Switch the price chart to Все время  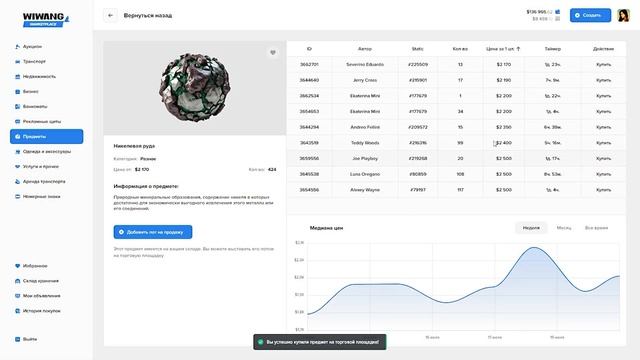[x=596, y=228]
